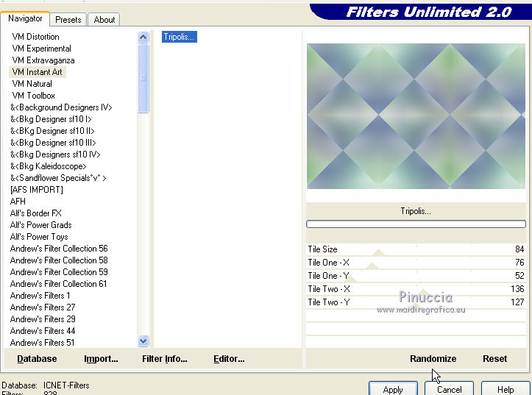Open Filter Info...

(165, 359)
